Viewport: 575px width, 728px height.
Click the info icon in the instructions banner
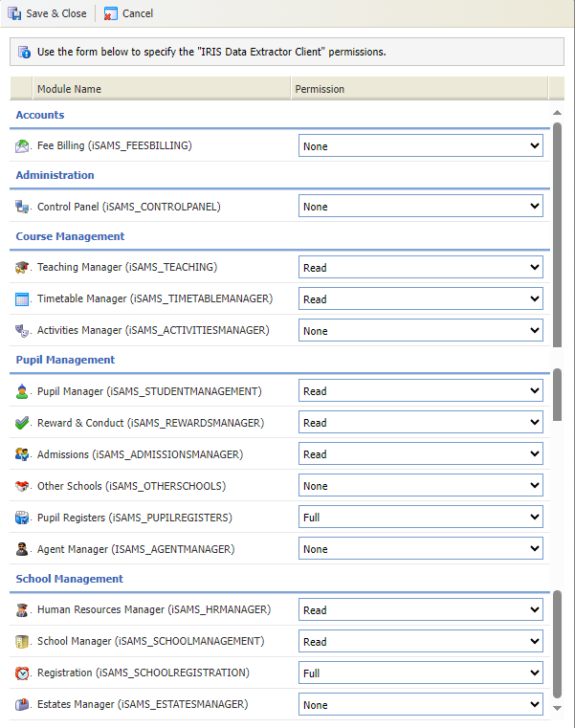point(24,52)
